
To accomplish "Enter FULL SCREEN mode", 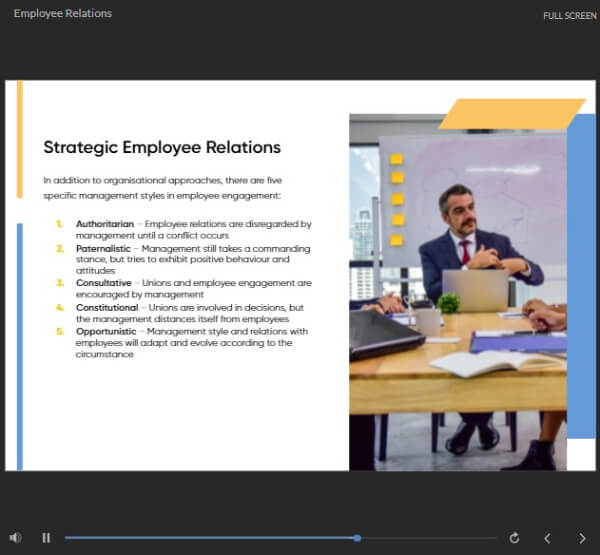I will click(x=569, y=16).
